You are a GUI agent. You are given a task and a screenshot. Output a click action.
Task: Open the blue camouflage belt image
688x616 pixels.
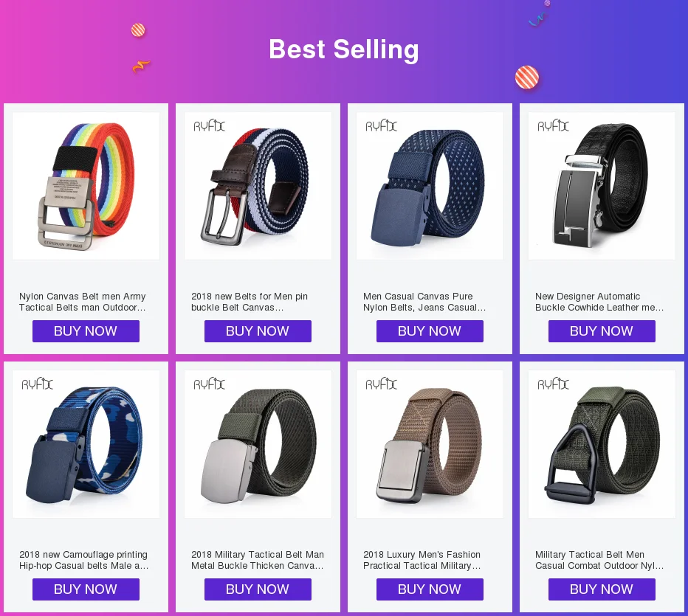tap(86, 444)
